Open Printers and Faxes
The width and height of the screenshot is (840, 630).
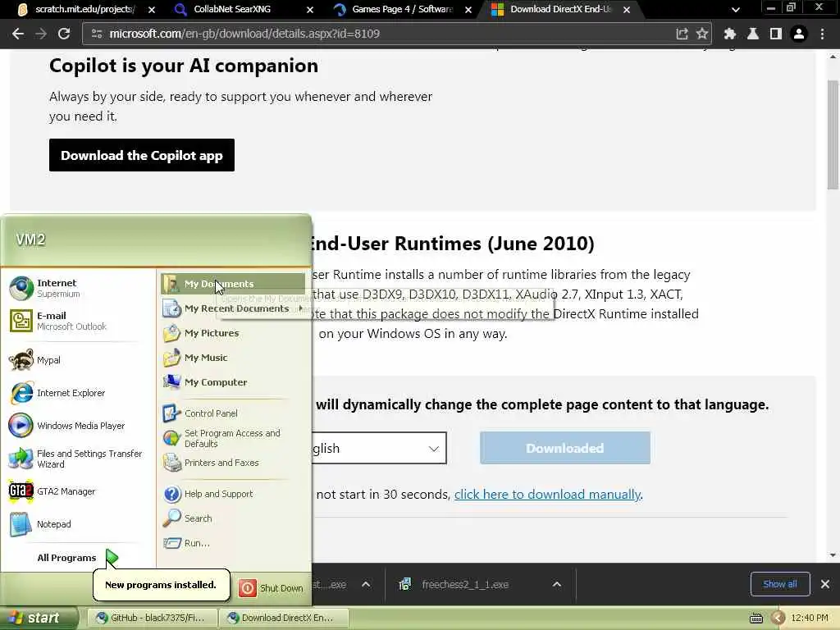pos(234,463)
